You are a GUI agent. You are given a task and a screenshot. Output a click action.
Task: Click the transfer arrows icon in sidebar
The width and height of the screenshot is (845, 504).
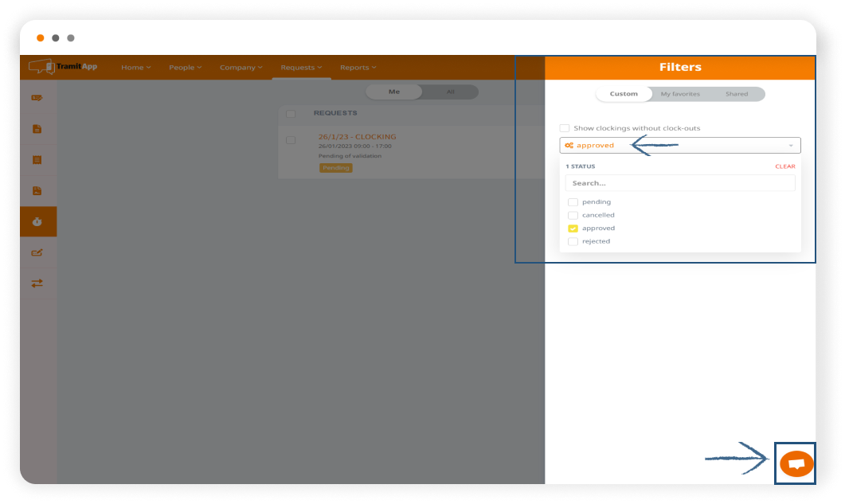coord(37,283)
